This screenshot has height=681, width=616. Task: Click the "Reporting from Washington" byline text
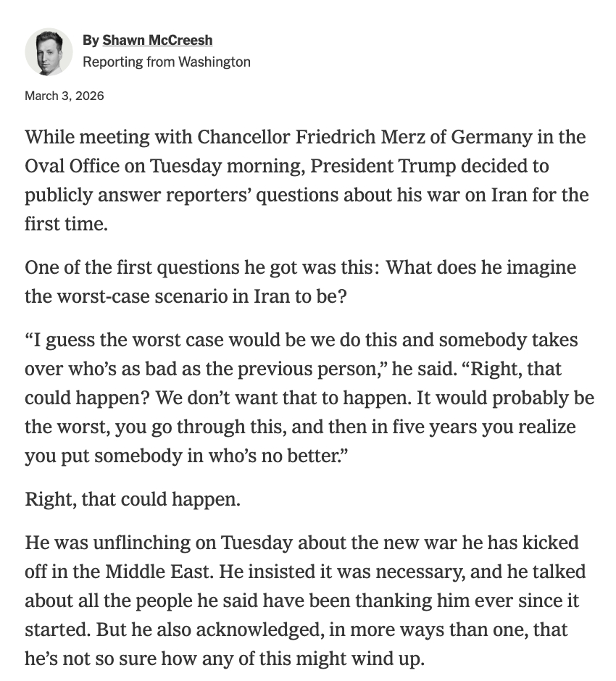[x=167, y=62]
